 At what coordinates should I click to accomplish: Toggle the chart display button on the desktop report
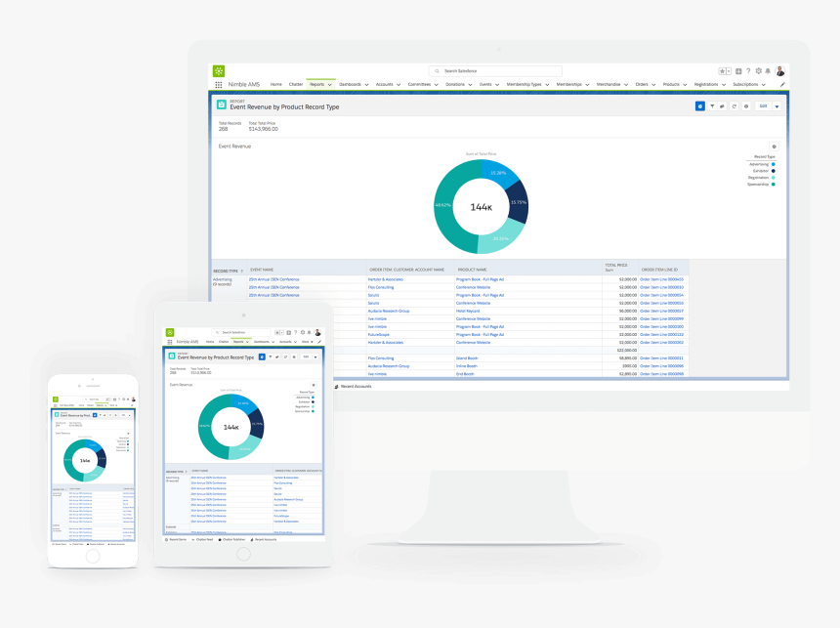tap(700, 106)
